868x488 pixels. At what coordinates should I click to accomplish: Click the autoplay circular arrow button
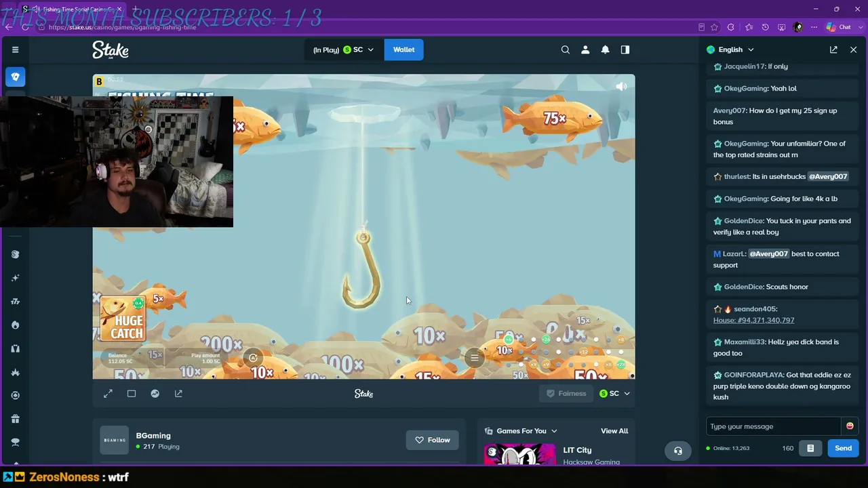[x=253, y=358]
